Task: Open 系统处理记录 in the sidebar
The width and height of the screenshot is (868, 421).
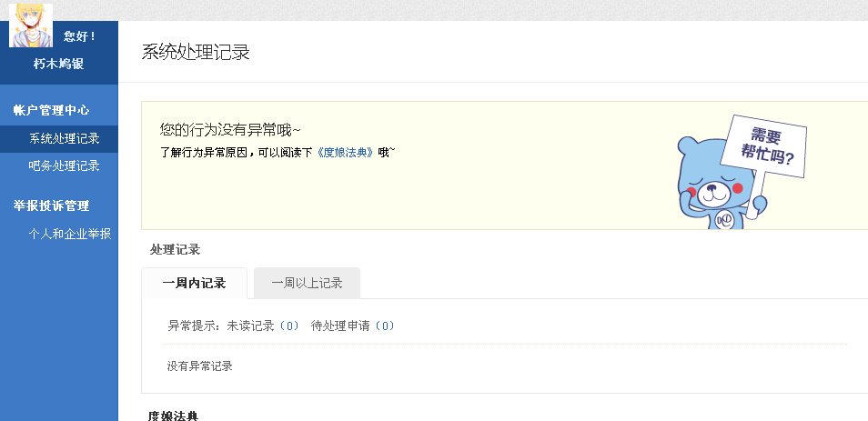Action: (x=64, y=139)
